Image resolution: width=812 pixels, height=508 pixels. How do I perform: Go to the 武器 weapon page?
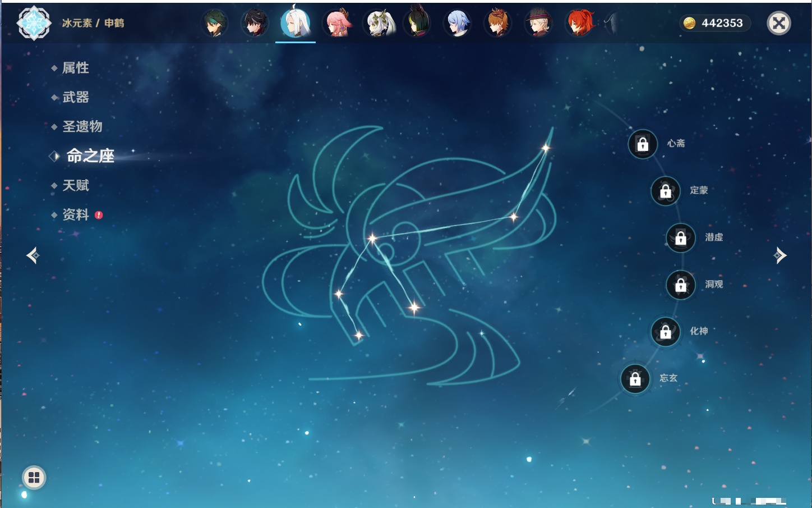[75, 97]
